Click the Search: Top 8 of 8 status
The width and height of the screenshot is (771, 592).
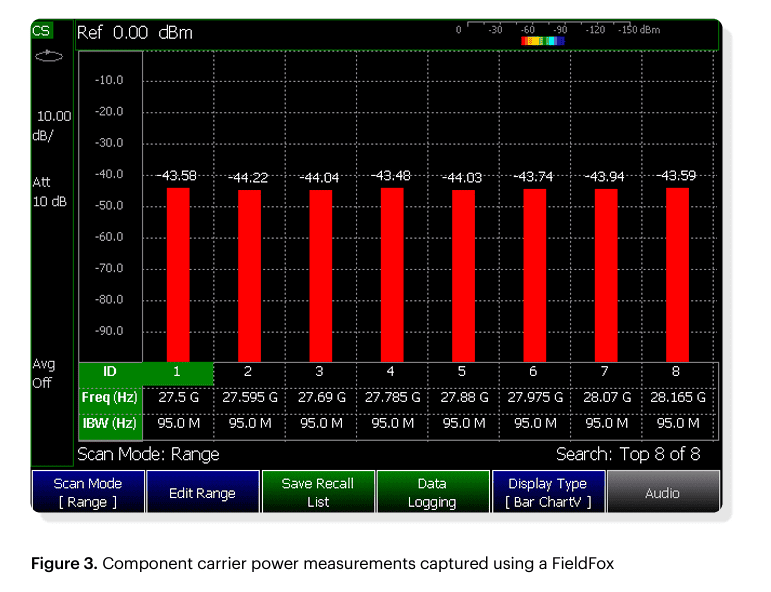pos(628,454)
